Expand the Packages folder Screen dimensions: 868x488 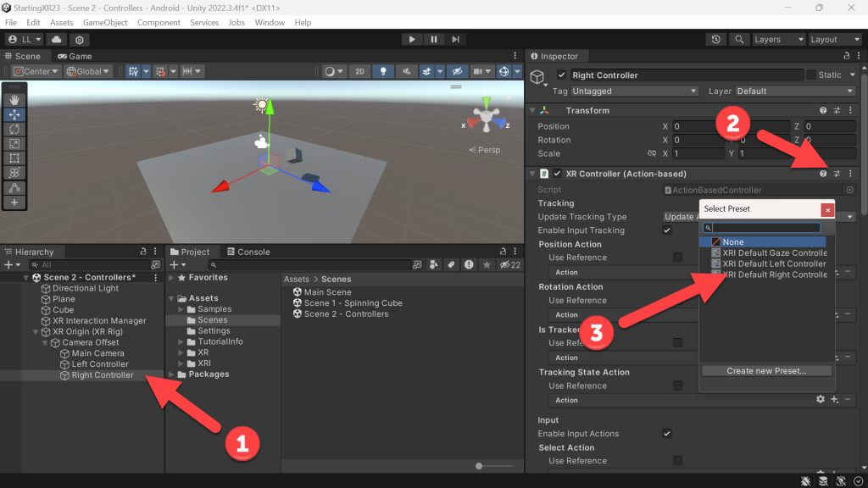pos(171,374)
